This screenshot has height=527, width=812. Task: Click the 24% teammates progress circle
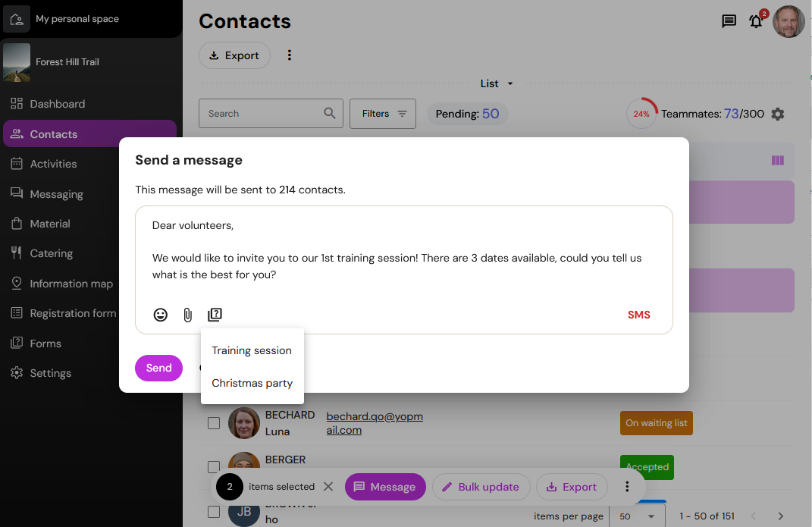641,114
